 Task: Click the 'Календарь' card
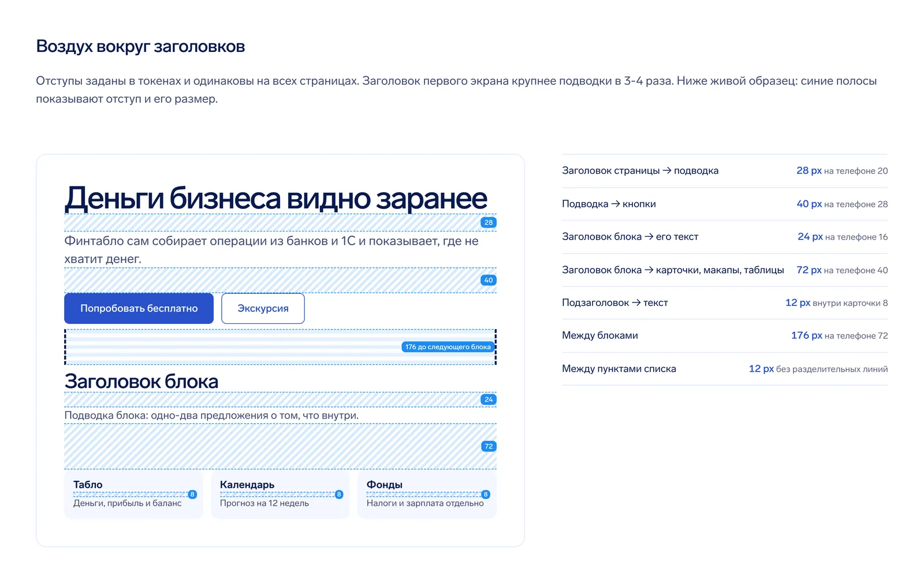click(280, 494)
